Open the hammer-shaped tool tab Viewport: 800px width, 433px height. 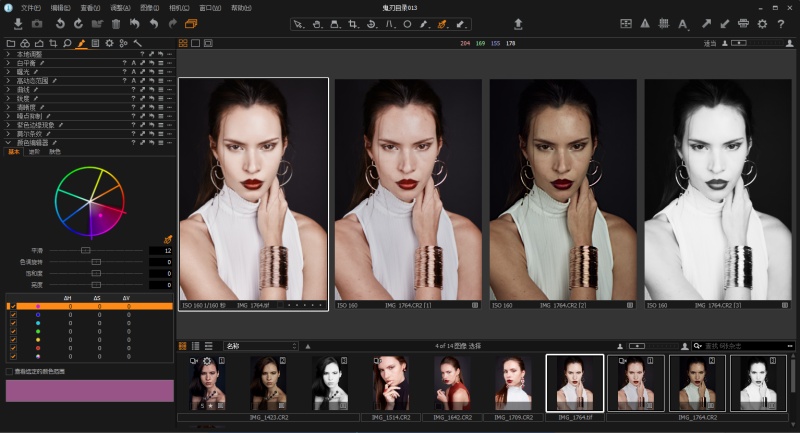click(137, 43)
